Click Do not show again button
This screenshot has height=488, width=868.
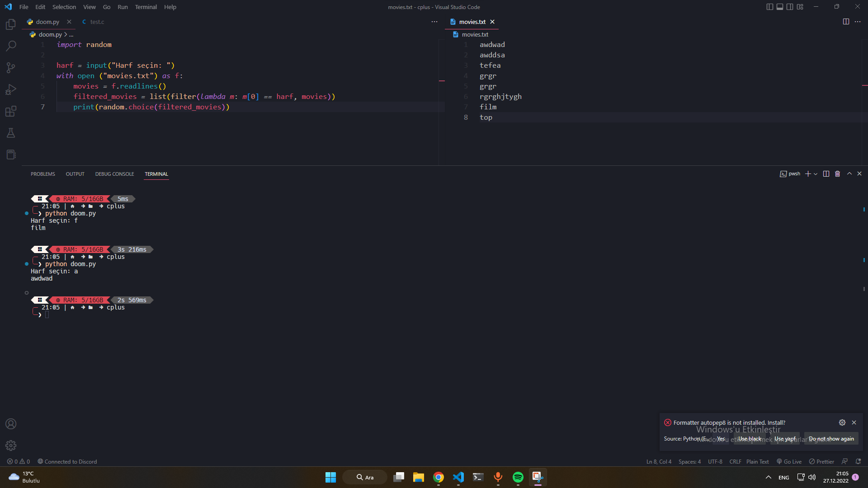831,439
